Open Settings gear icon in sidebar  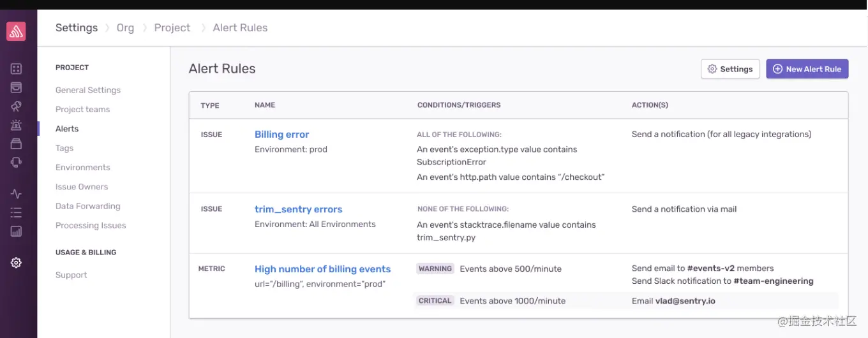17,263
